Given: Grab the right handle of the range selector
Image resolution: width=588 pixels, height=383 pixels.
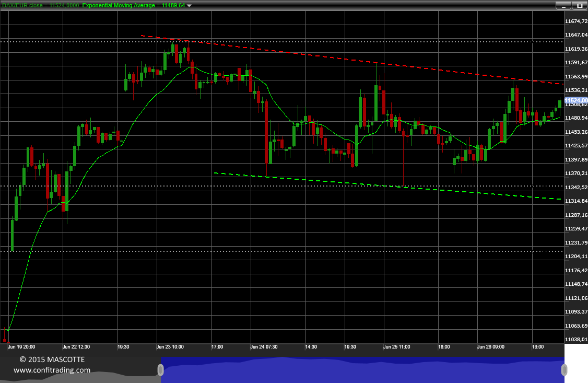Looking at the screenshot, I should click(x=564, y=370).
